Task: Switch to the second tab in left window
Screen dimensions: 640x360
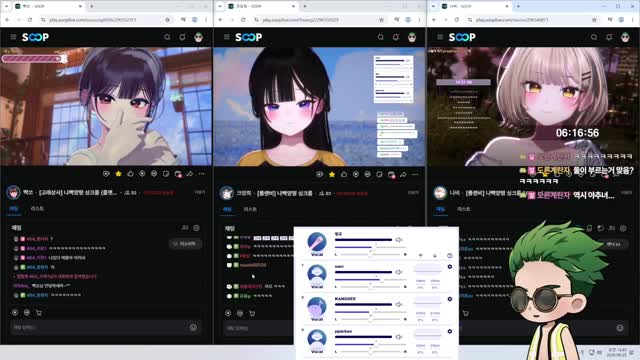Action: (x=37, y=209)
